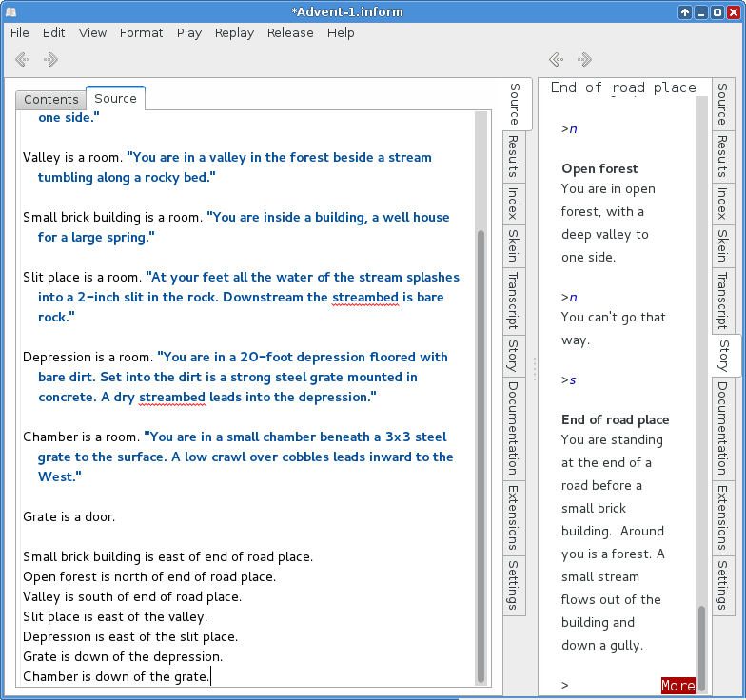Click the line 'Chamber is down of the grate.'
The height and width of the screenshot is (700, 746).
pyautogui.click(x=116, y=677)
